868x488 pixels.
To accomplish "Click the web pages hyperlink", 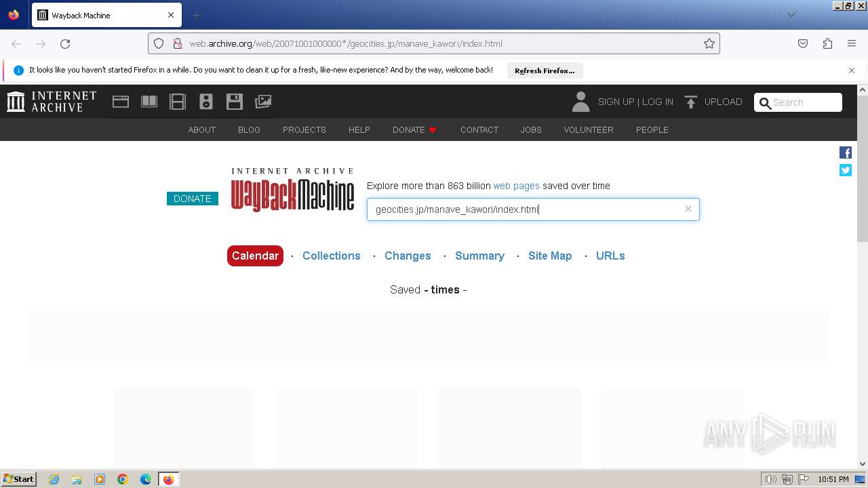I will [x=516, y=186].
